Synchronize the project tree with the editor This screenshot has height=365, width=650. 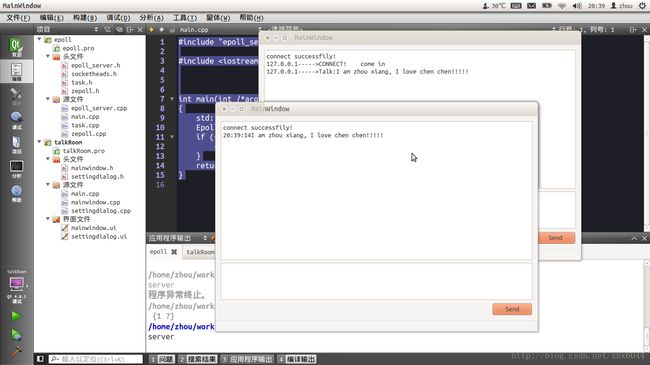coord(119,29)
